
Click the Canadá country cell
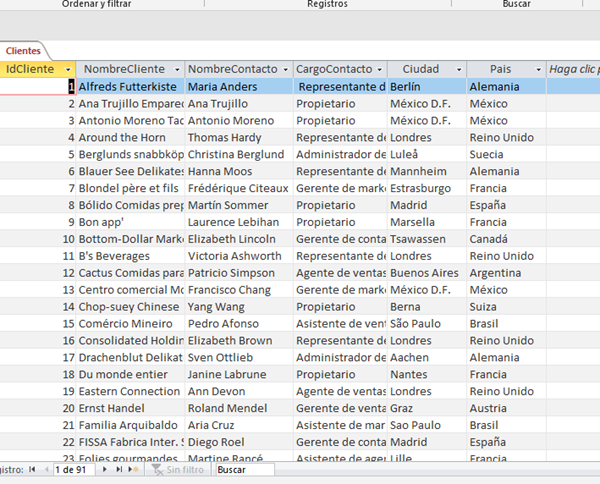coord(506,239)
